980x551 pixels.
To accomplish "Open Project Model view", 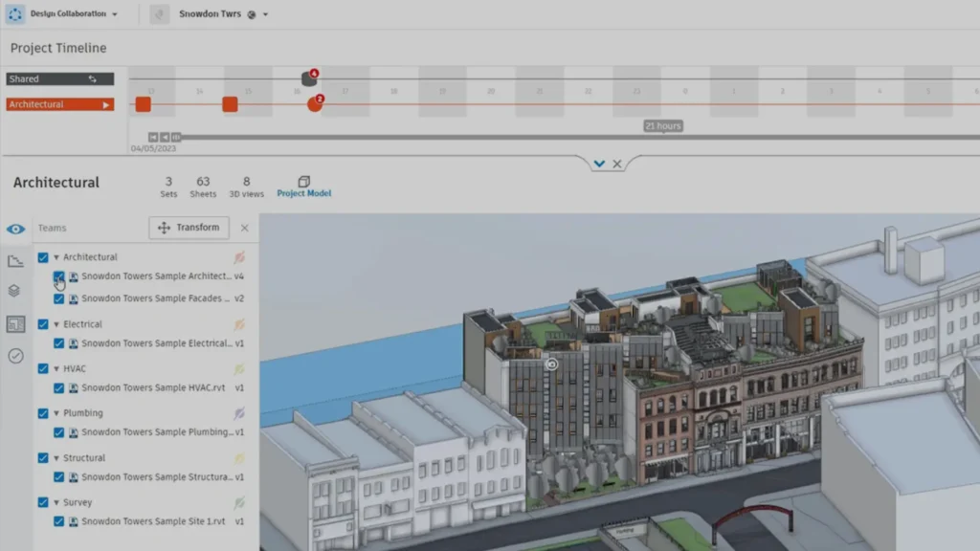I will tap(303, 186).
